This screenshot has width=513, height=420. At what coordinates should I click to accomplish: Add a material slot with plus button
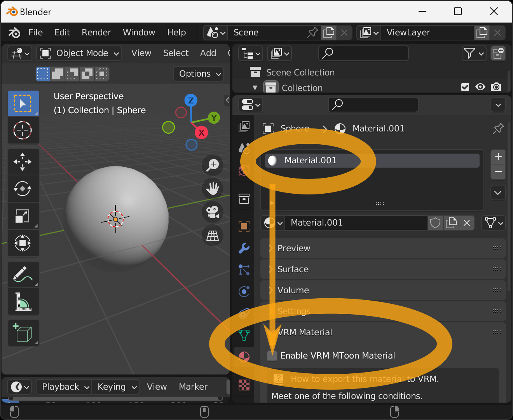(498, 157)
